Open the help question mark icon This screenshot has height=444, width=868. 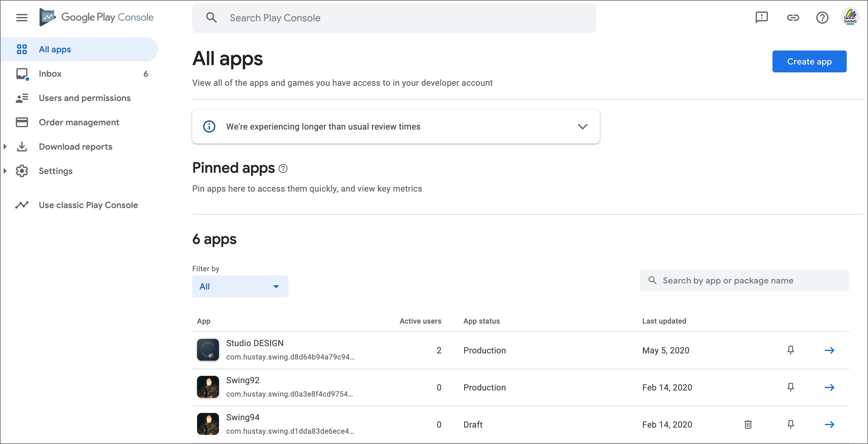pyautogui.click(x=822, y=17)
